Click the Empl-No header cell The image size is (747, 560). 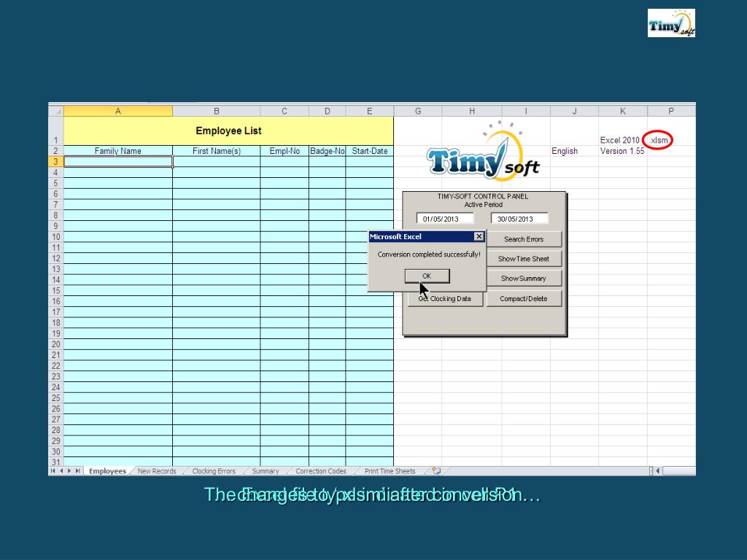[285, 151]
